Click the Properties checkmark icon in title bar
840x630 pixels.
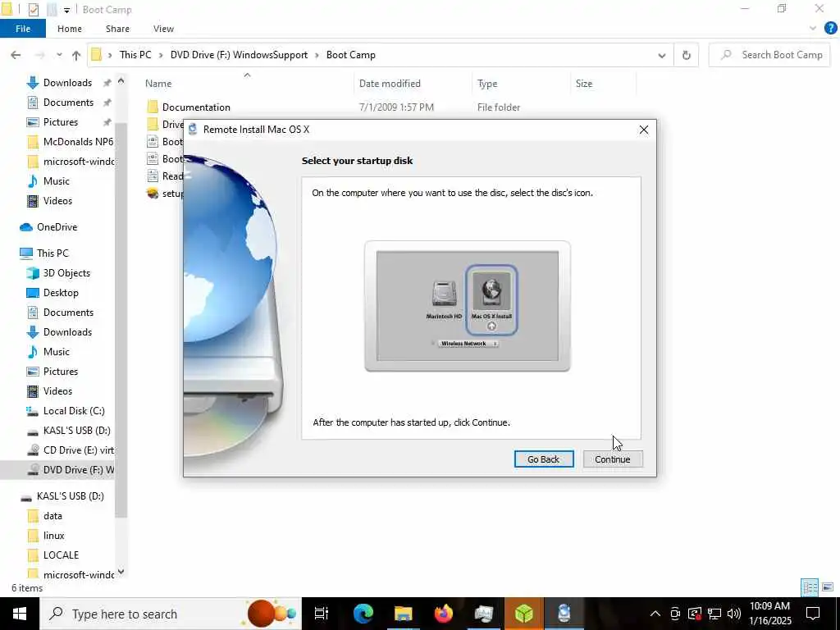click(x=33, y=9)
